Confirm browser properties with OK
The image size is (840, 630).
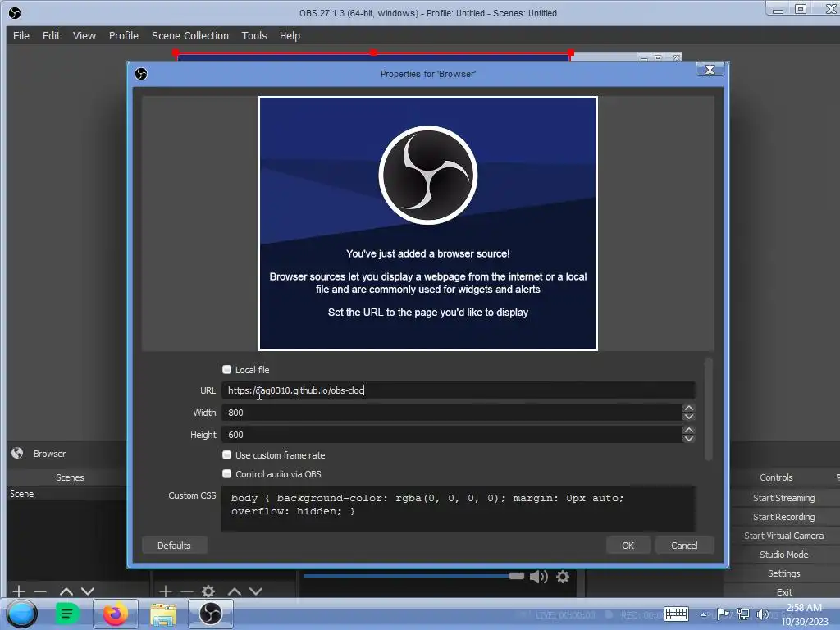coord(628,546)
